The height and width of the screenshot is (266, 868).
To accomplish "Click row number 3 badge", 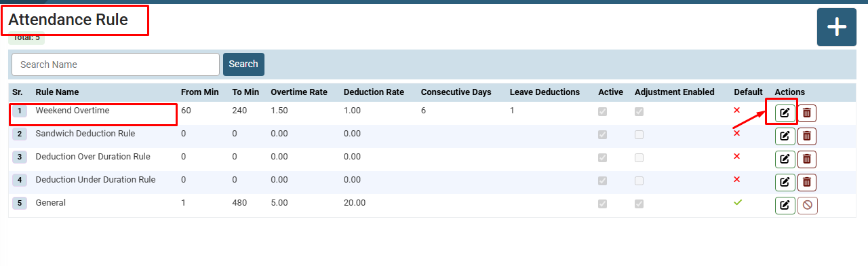I will (20, 157).
